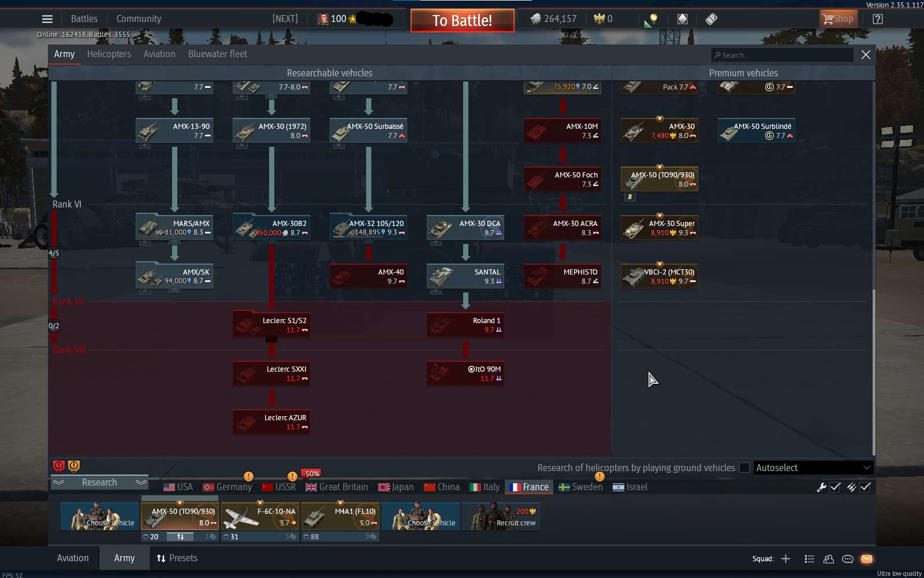Click the wrench repair icon

tap(821, 487)
